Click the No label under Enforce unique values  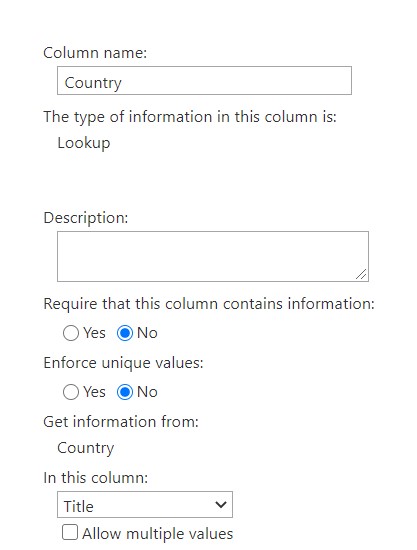coord(147,392)
